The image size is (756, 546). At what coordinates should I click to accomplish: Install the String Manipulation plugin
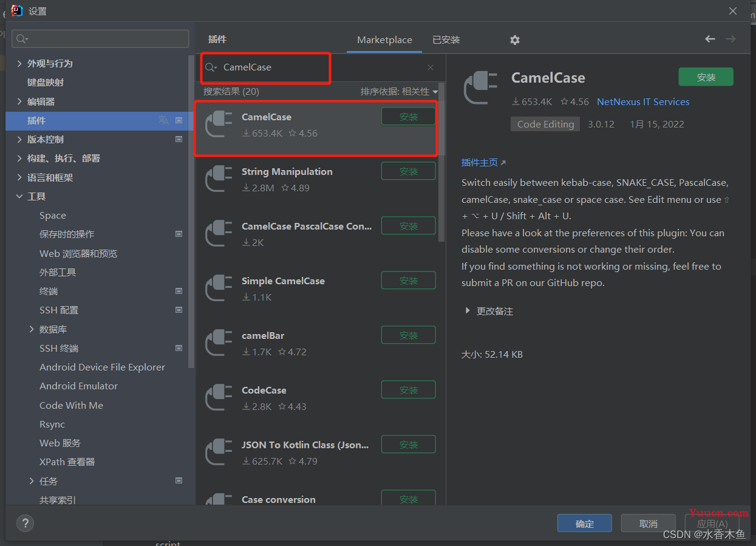pyautogui.click(x=409, y=171)
